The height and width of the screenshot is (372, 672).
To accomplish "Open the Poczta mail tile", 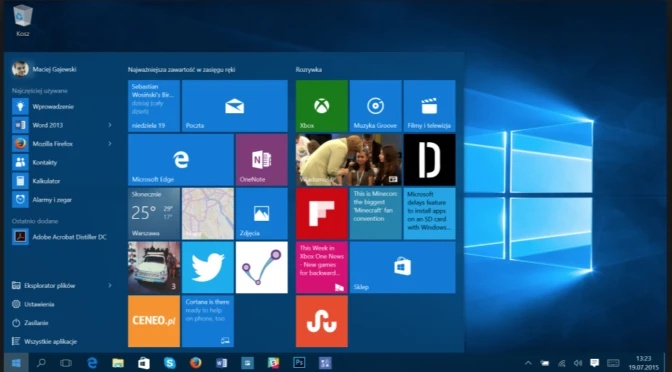I will [x=234, y=106].
